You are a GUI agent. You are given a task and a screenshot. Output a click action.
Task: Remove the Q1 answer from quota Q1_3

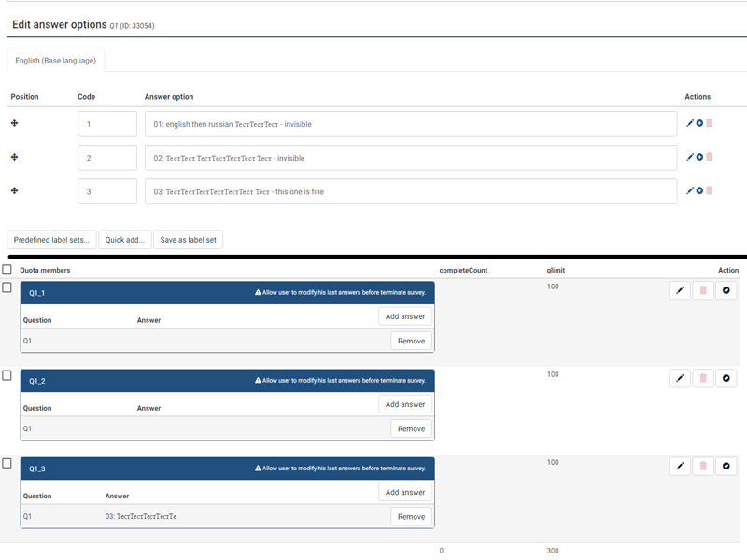(411, 517)
